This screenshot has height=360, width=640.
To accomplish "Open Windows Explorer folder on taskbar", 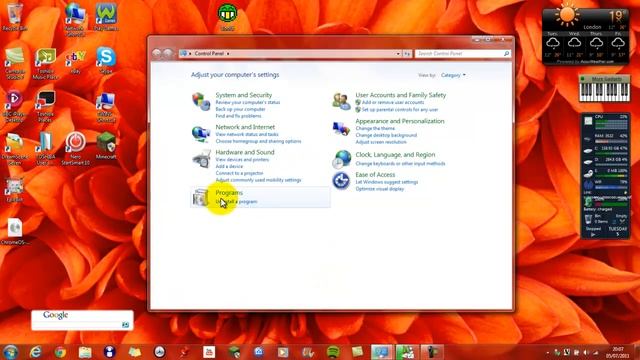I will tap(85, 352).
